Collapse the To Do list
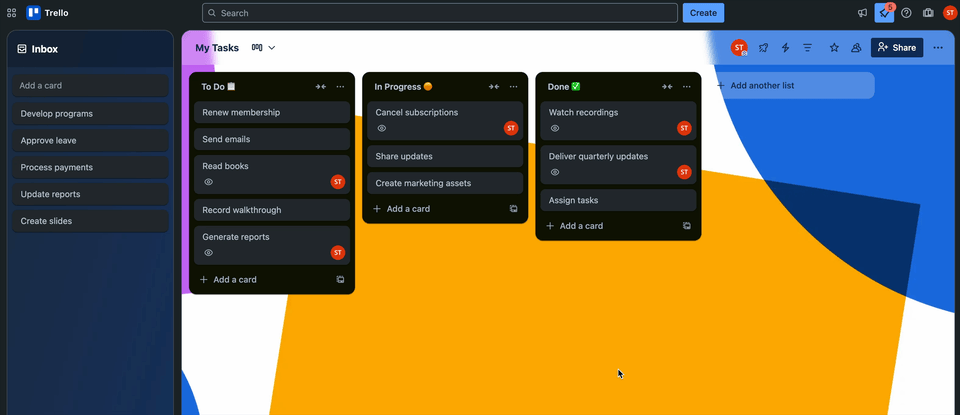Screen dimensions: 960x415 [x=321, y=87]
